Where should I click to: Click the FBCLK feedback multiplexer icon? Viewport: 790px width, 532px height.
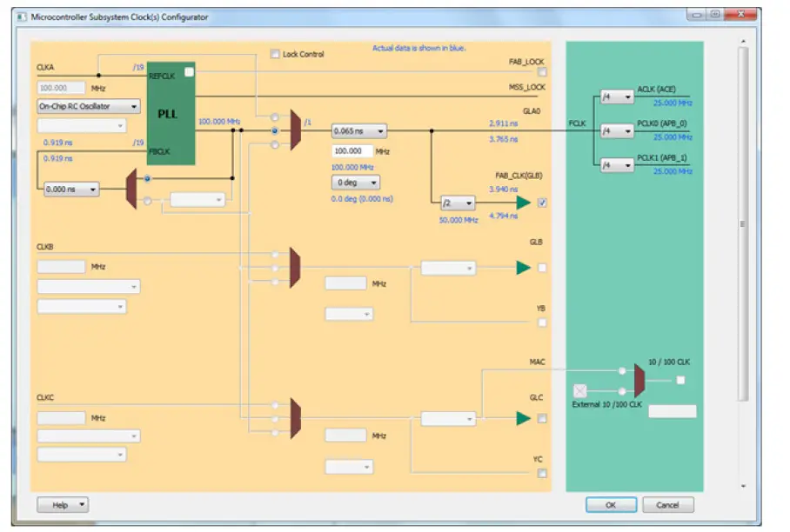[x=132, y=187]
